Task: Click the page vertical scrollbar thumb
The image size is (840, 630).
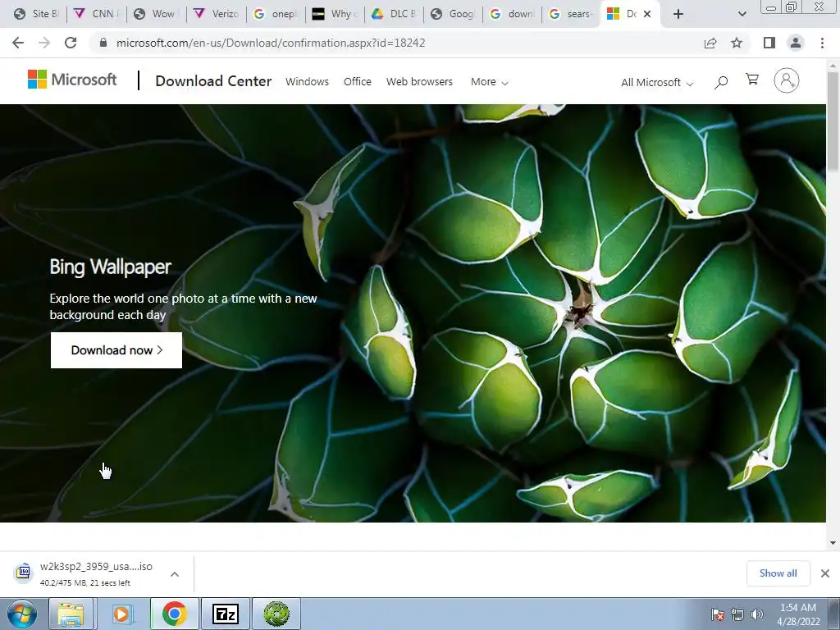Action: click(833, 121)
